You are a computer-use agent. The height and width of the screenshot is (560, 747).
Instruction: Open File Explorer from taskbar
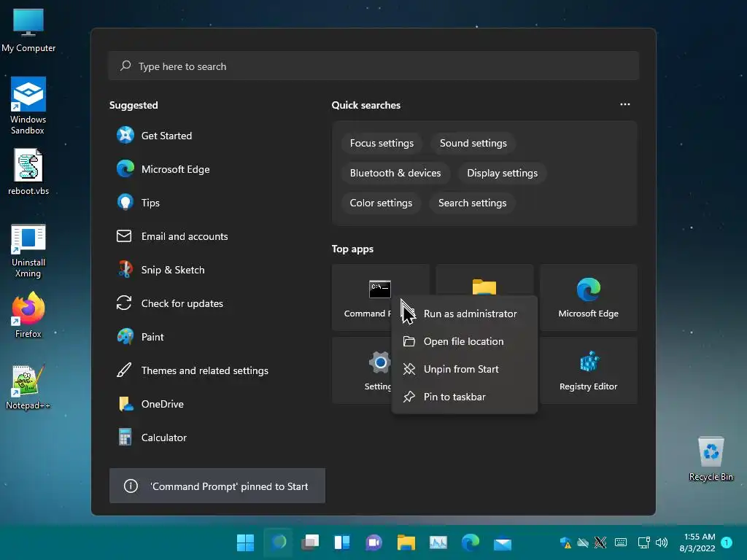tap(406, 542)
